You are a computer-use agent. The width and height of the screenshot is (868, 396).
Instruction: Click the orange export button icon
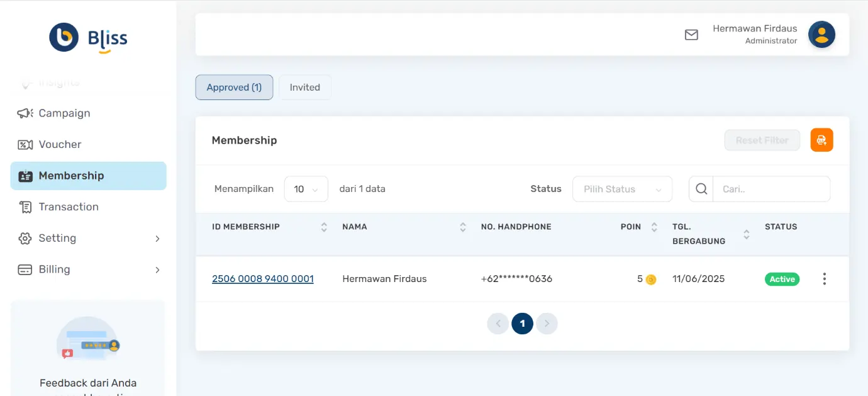pos(821,140)
